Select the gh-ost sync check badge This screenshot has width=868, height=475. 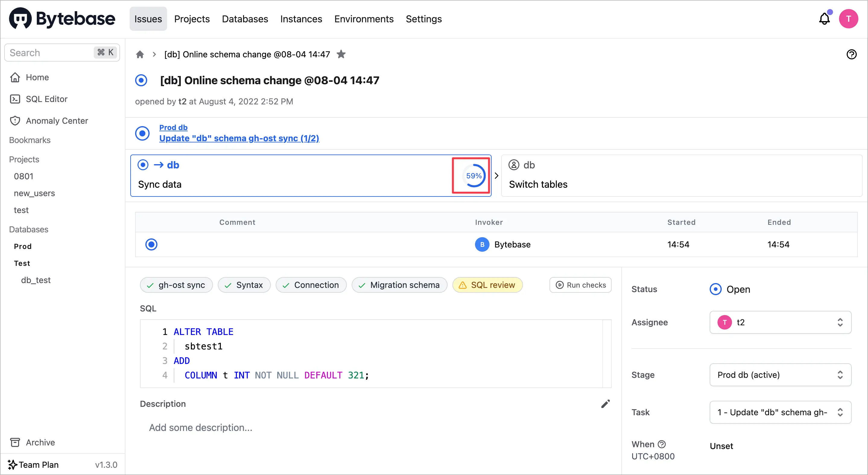point(176,285)
